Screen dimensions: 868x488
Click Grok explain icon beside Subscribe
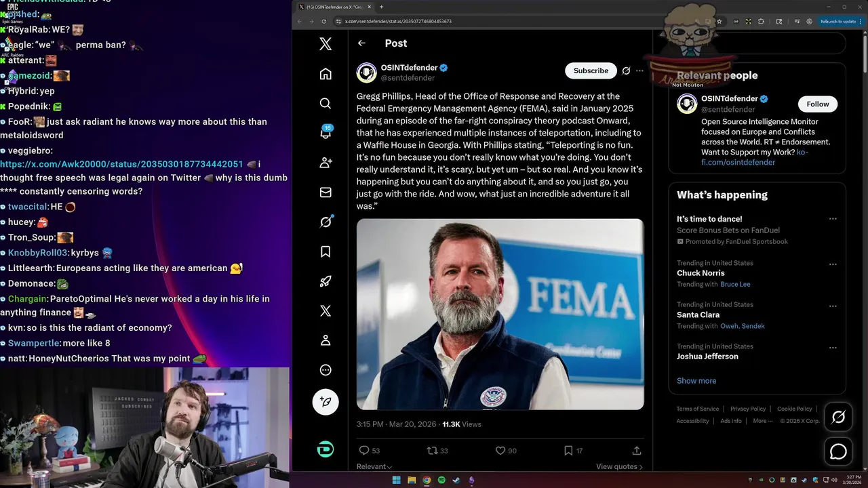point(626,70)
